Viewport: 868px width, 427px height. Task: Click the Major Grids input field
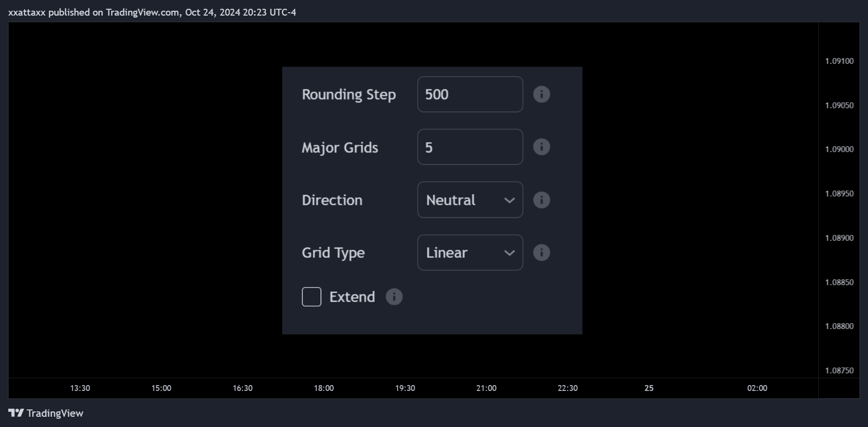(470, 147)
